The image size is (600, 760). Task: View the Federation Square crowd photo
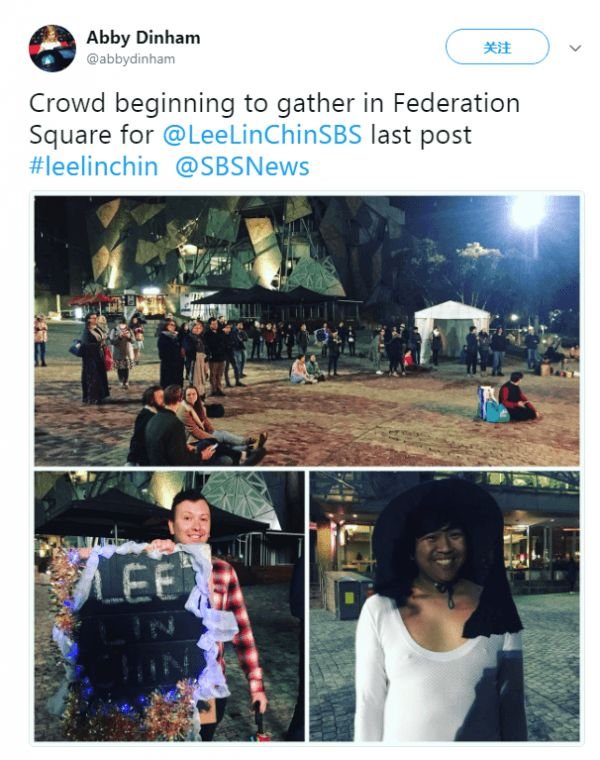pos(307,331)
